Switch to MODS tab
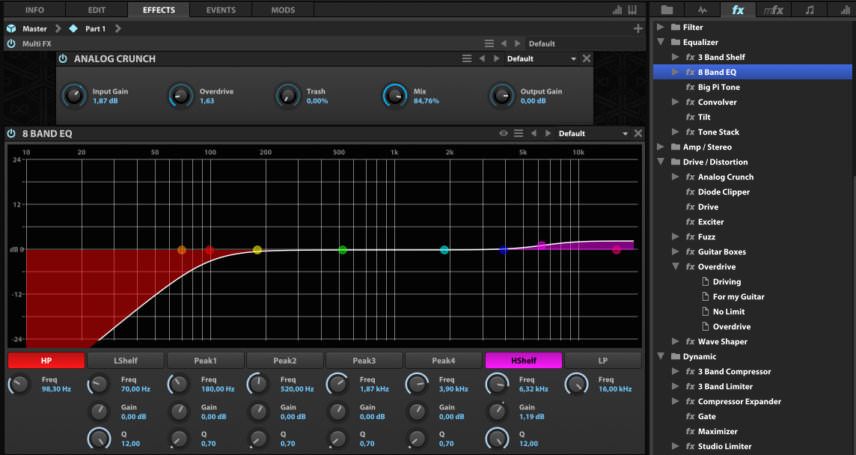This screenshot has width=856, height=455. pyautogui.click(x=283, y=10)
